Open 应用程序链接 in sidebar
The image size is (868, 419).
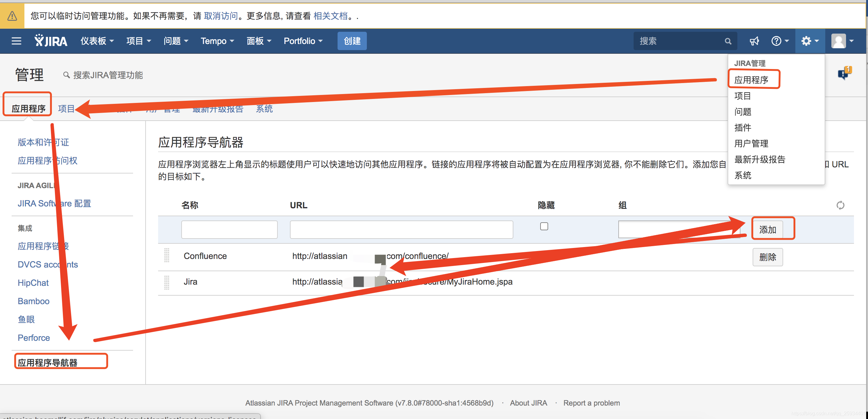pyautogui.click(x=43, y=246)
